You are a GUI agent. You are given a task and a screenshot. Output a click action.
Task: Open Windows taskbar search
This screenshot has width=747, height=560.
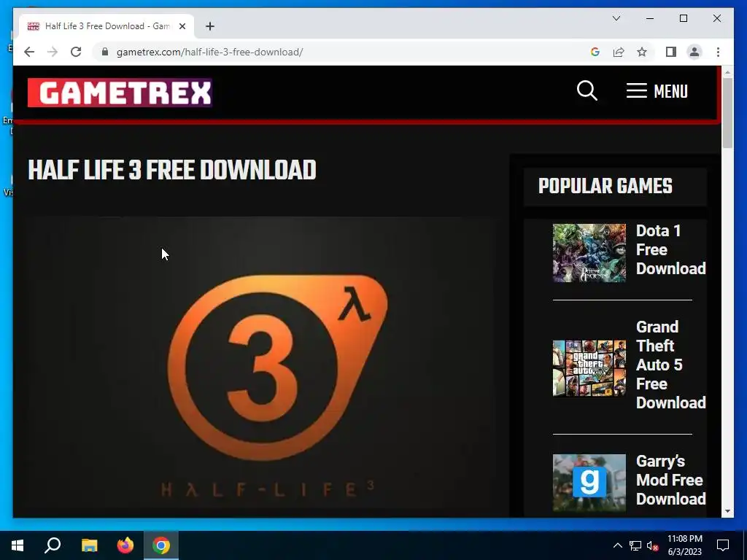53,545
